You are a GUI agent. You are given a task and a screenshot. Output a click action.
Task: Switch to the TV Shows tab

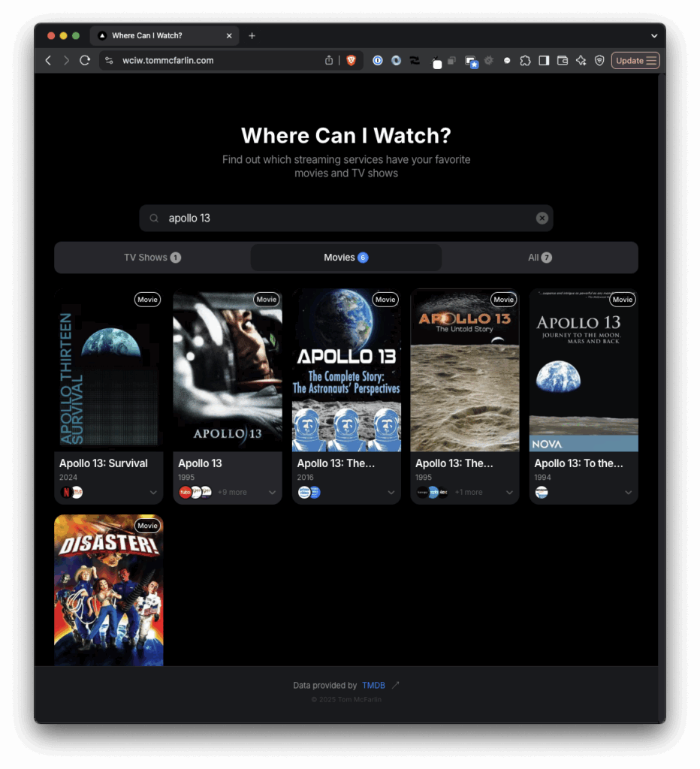152,258
